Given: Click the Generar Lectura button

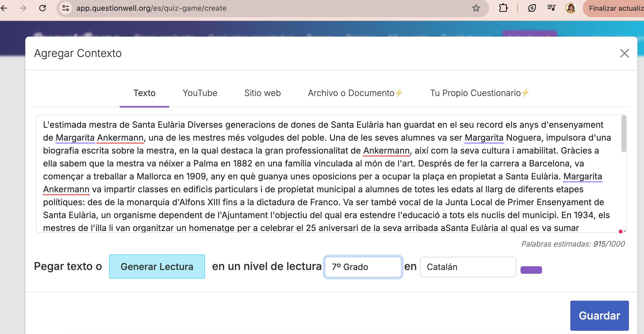Looking at the screenshot, I should 157,267.
